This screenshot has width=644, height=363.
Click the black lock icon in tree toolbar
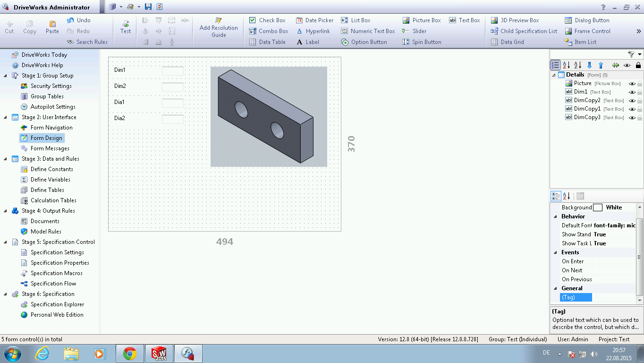[638, 65]
